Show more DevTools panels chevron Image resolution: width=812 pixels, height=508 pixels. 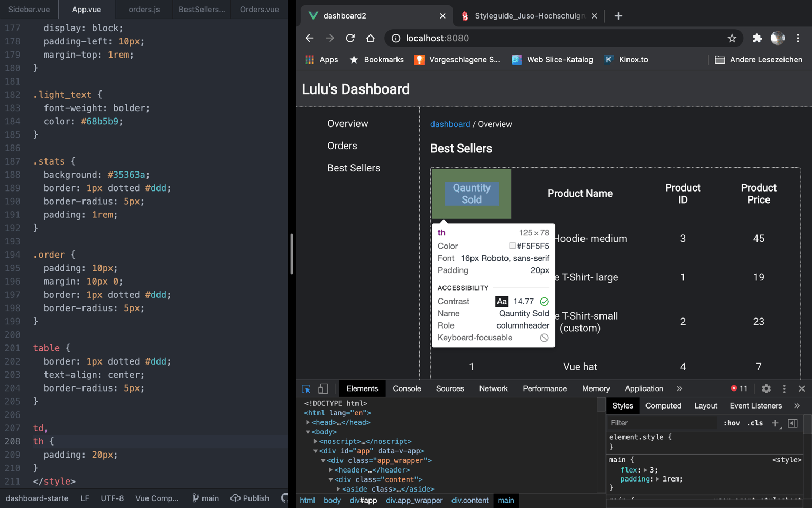coord(679,389)
